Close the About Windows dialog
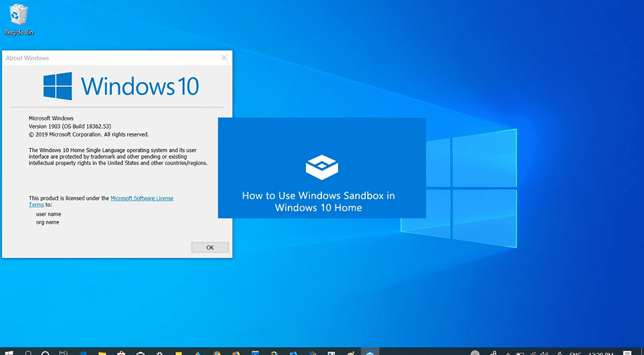Viewport: 644px width, 355px height. tap(224, 58)
